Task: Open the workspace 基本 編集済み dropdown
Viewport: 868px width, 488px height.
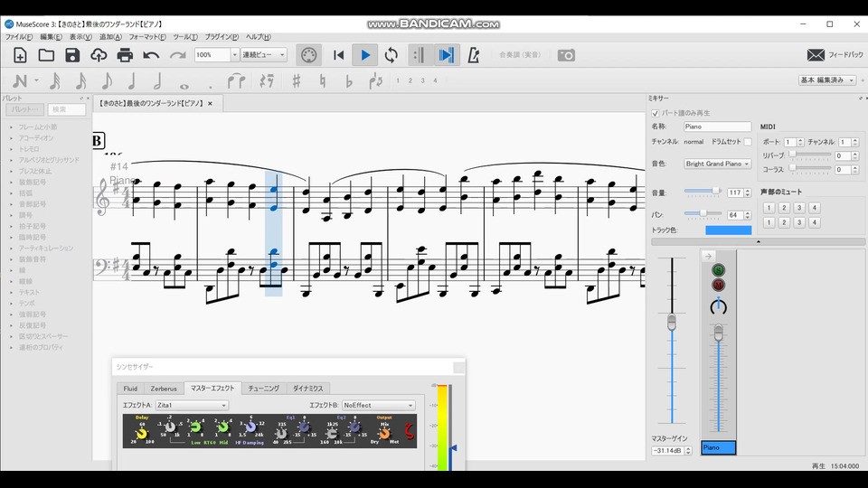Action: point(827,80)
